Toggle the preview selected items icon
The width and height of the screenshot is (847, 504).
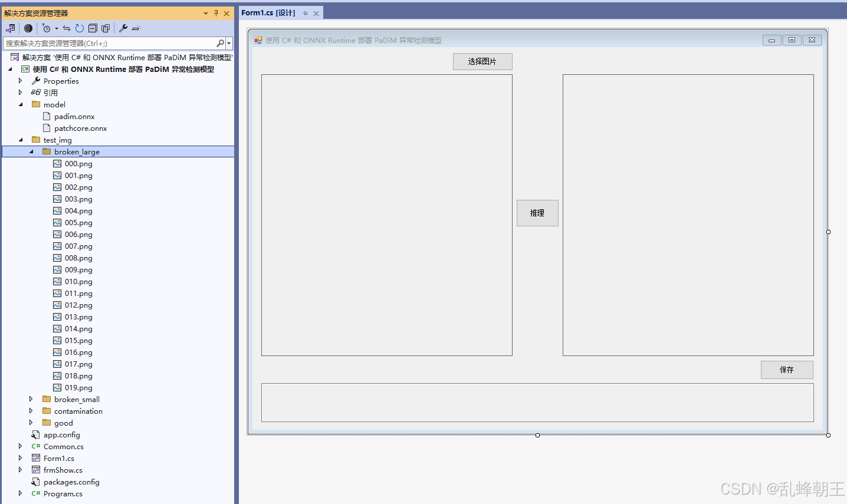136,28
